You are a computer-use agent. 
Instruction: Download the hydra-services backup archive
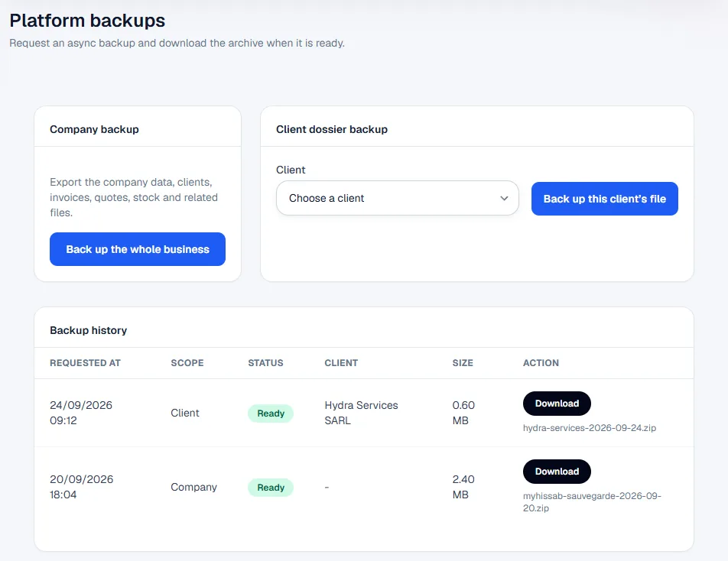(557, 404)
